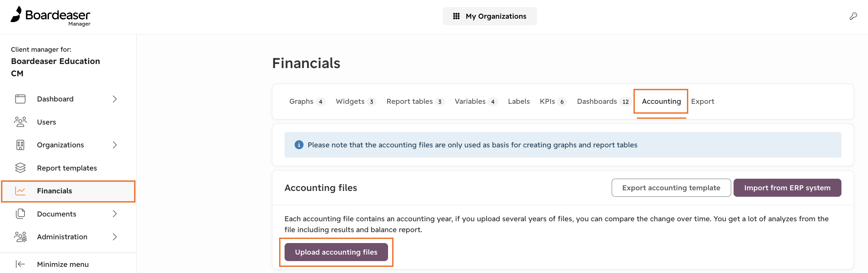Click the Financials page heading
This screenshot has height=273, width=868.
coord(306,63)
